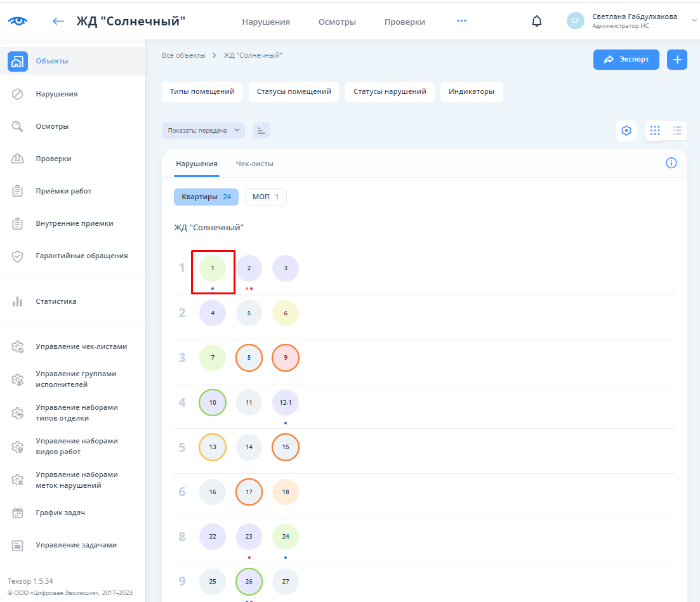This screenshot has height=602, width=700.
Task: Open График задач in the sidebar
Action: point(60,513)
